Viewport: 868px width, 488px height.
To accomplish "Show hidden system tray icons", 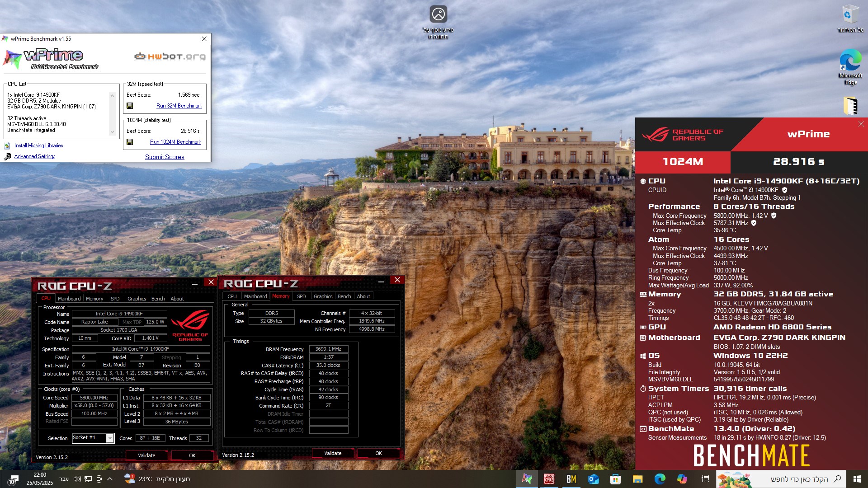I will tap(110, 479).
